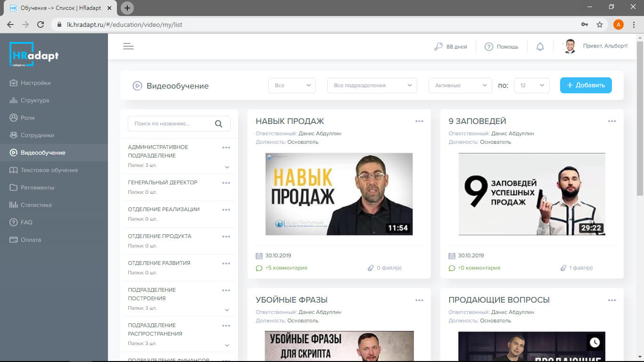Screen dimensions: 644x362
Task: Open +0 комментария link
Action: click(x=474, y=268)
